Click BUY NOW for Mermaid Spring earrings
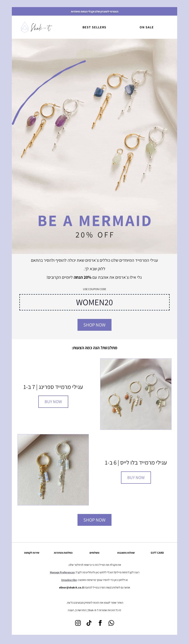This screenshot has width=189, height=644. click(53, 401)
